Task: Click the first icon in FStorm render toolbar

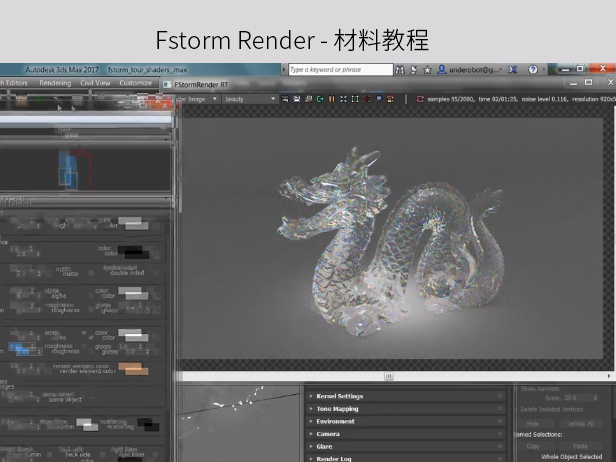Action: point(285,100)
